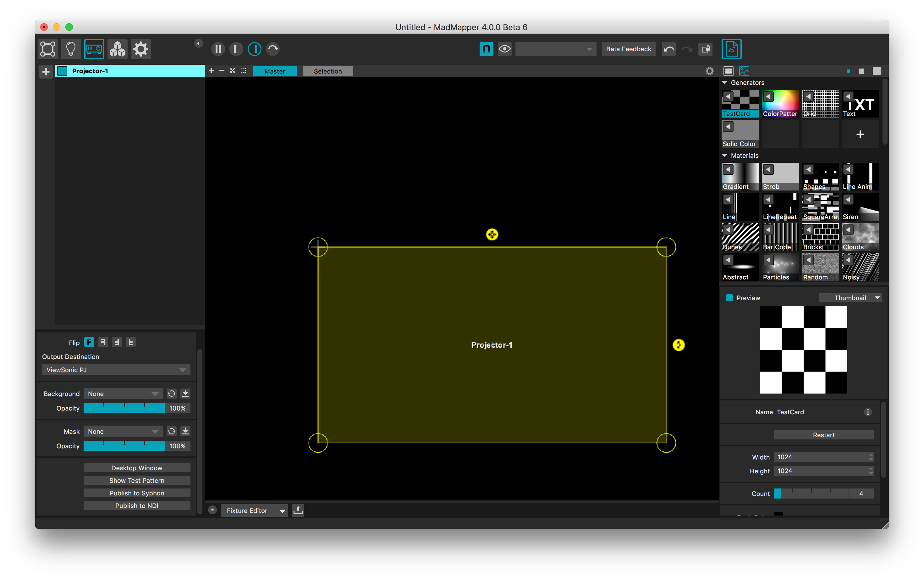Switch to the Master tab
The height and width of the screenshot is (579, 924).
point(275,71)
